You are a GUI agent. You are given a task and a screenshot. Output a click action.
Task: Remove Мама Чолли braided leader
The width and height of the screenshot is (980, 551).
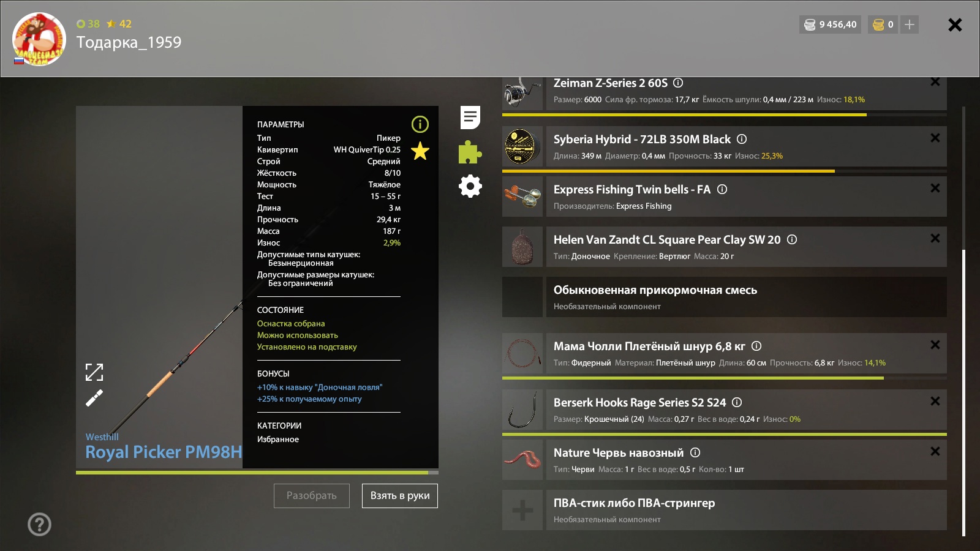[935, 345]
